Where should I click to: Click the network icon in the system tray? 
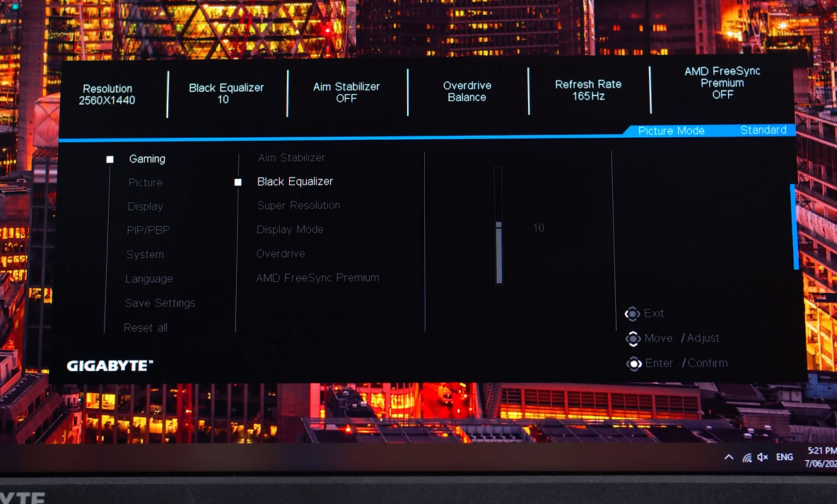746,457
